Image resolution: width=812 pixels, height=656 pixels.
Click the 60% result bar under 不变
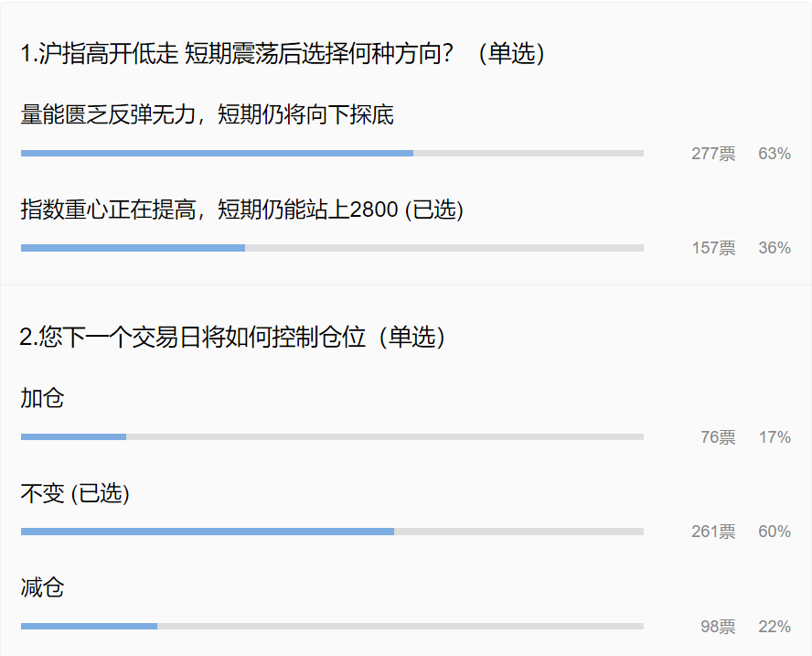[x=332, y=532]
